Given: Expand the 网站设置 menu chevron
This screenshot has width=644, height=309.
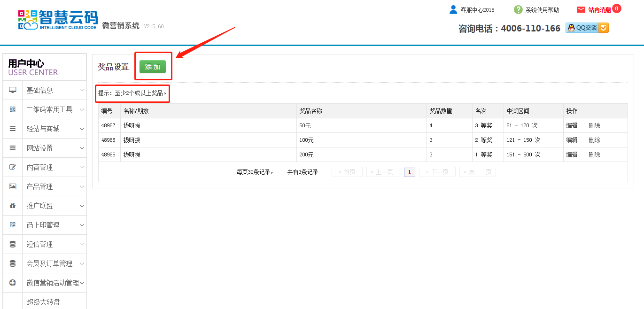Looking at the screenshot, I should coord(82,148).
